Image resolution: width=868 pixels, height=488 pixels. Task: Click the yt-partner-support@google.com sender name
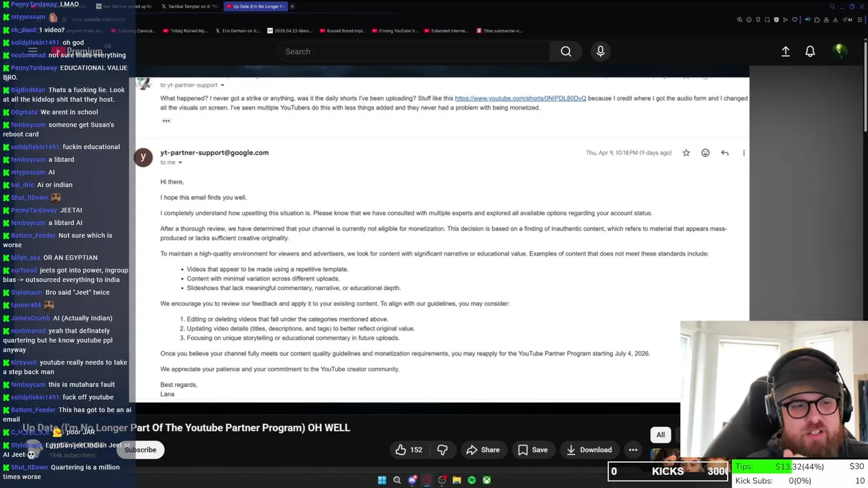pyautogui.click(x=214, y=152)
